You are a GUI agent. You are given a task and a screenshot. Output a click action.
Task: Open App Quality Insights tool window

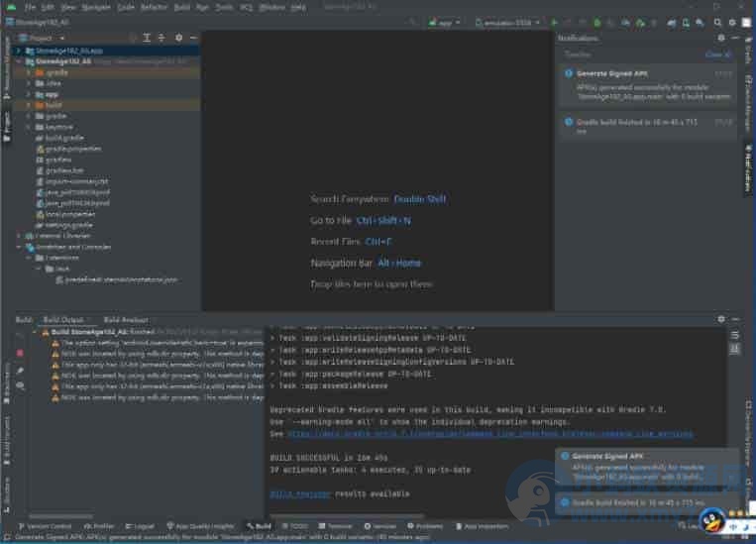(x=200, y=526)
